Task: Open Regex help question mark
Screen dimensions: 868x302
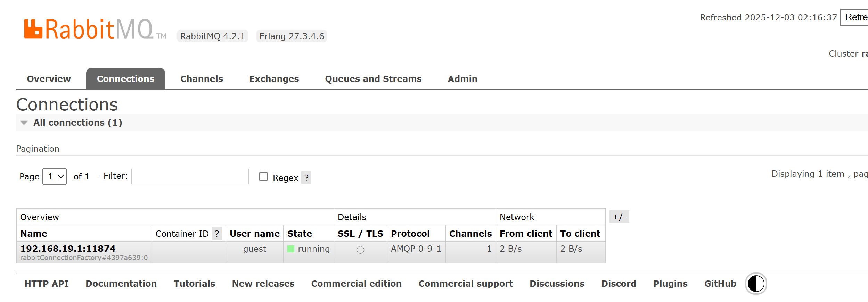Action: click(306, 178)
